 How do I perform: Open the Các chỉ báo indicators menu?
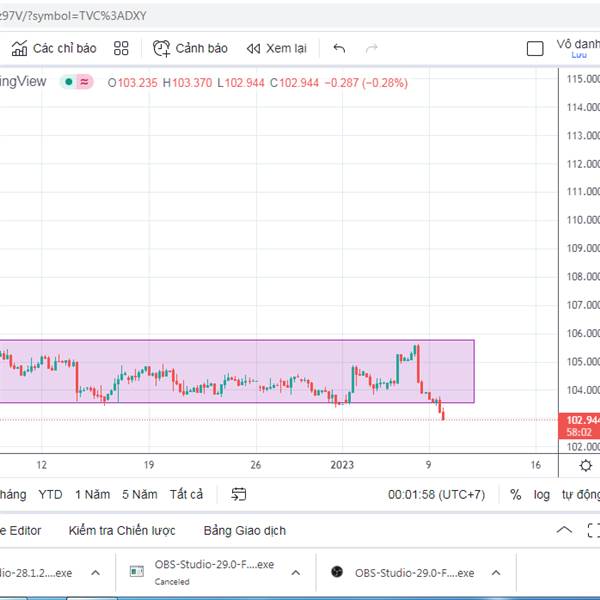pyautogui.click(x=54, y=48)
